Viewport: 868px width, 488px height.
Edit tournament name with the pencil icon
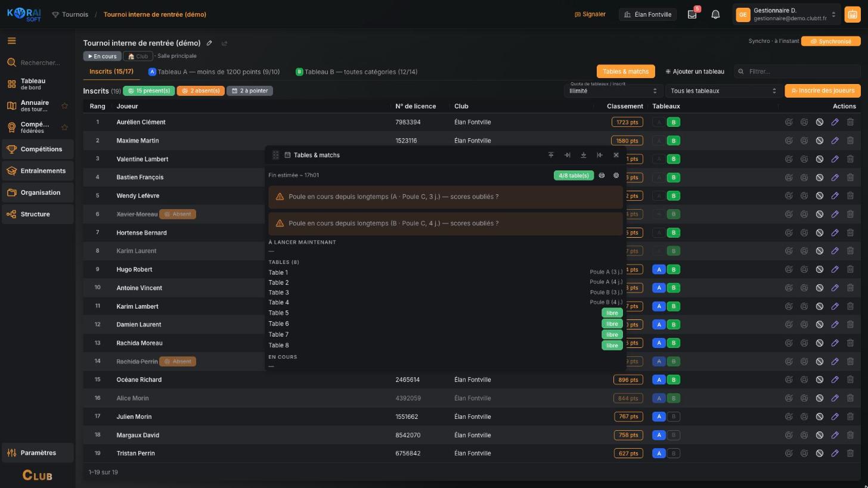pos(209,43)
